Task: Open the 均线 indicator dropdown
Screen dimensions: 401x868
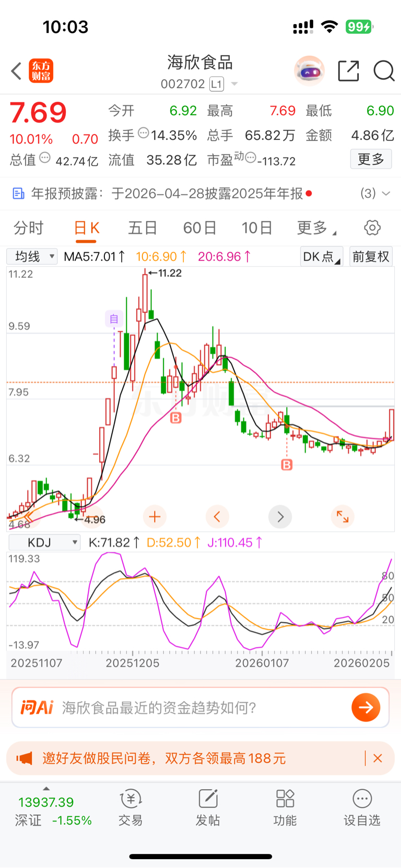Action: click(x=32, y=256)
